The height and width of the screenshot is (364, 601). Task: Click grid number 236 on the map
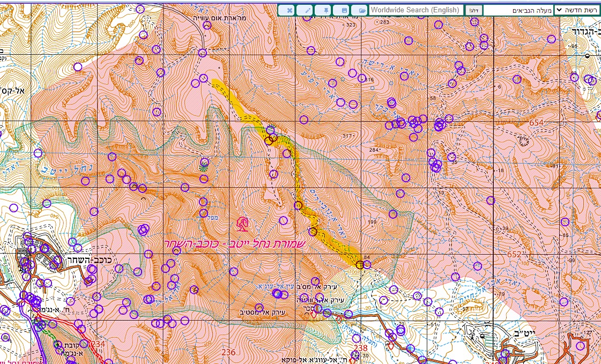click(x=228, y=352)
